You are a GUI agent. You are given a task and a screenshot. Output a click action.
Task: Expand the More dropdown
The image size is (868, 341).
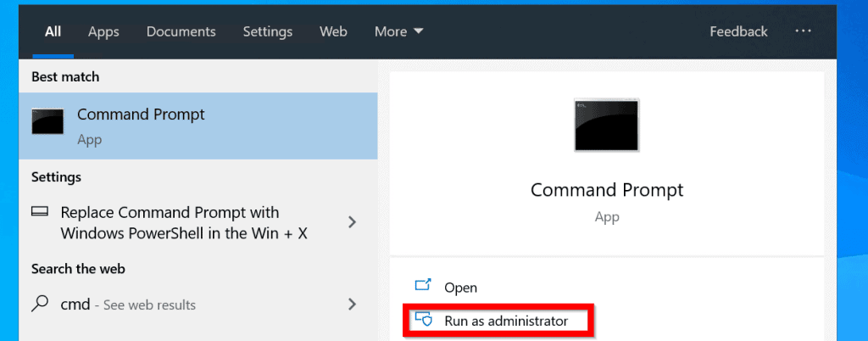click(398, 31)
